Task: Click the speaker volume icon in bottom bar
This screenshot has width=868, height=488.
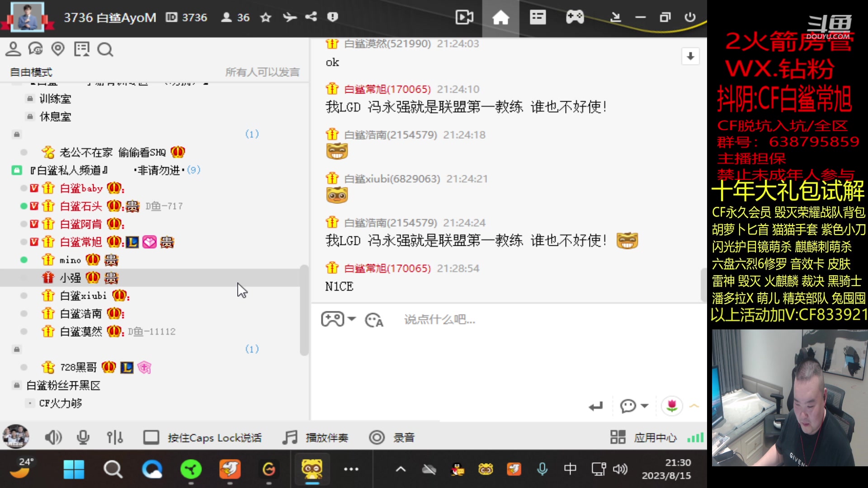Action: 53,437
